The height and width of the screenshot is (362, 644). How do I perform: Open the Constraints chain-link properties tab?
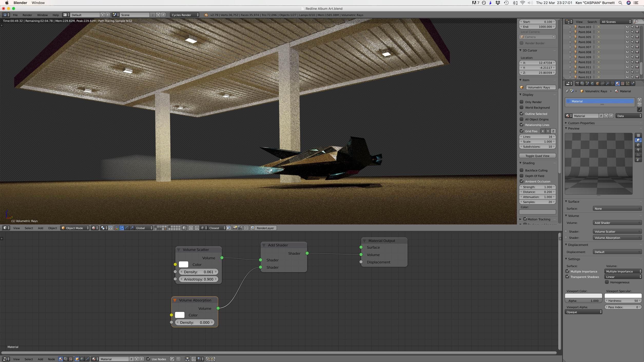click(x=602, y=83)
